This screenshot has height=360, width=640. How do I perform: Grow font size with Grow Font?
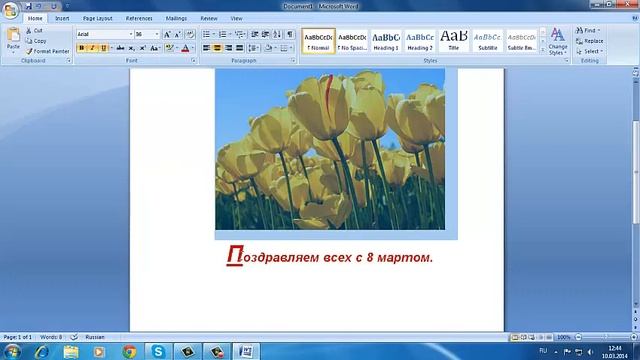(x=167, y=34)
